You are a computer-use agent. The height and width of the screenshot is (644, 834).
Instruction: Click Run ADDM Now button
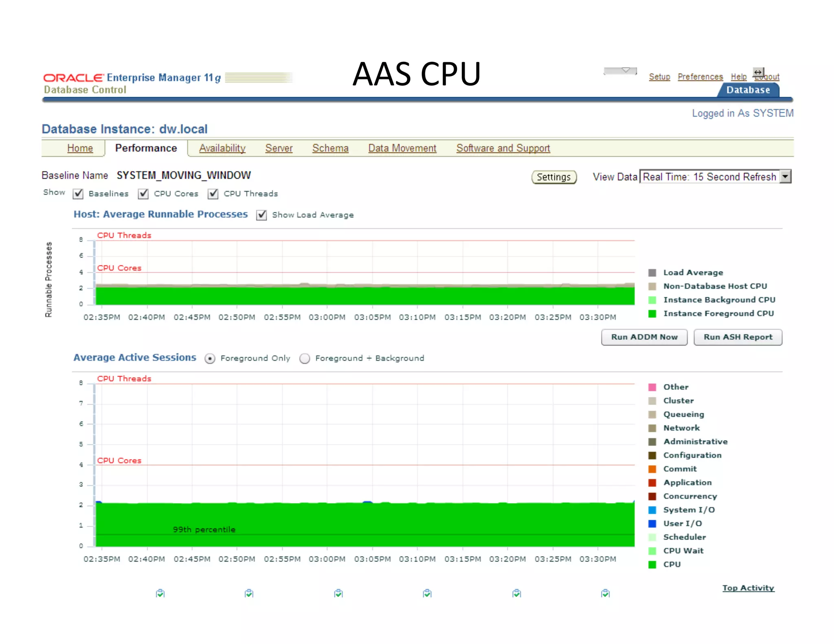[x=644, y=337]
